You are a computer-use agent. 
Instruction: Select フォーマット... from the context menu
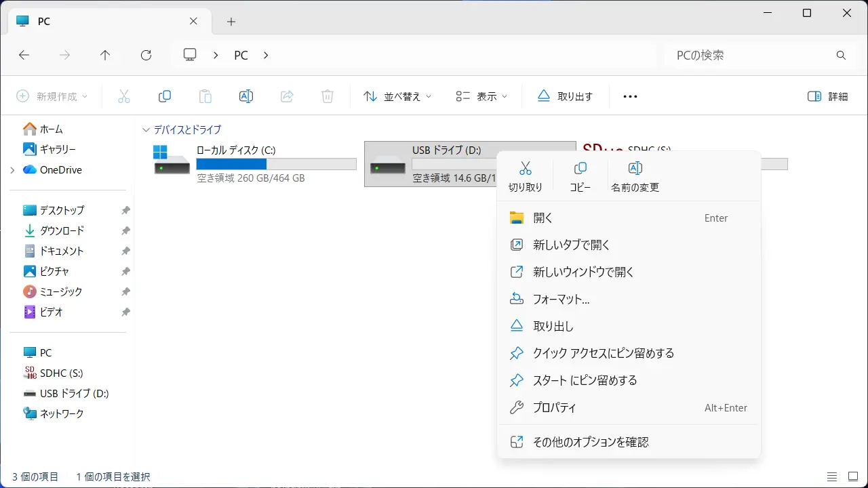561,299
